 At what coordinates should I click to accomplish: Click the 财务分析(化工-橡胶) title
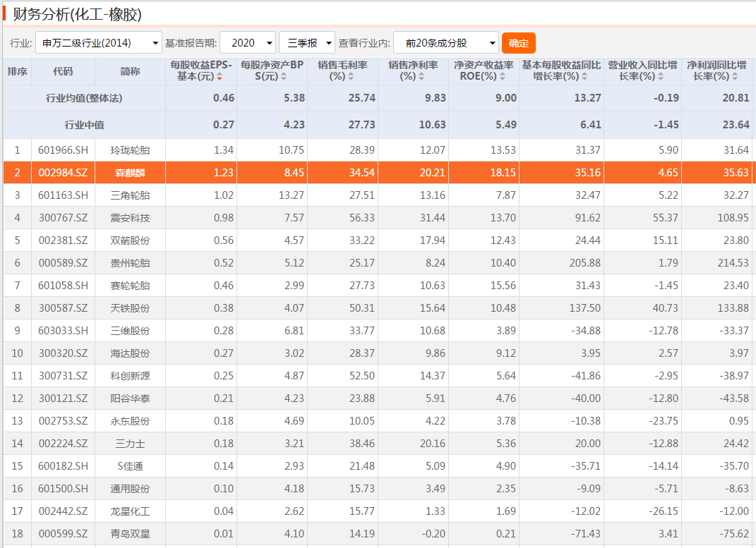(77, 14)
